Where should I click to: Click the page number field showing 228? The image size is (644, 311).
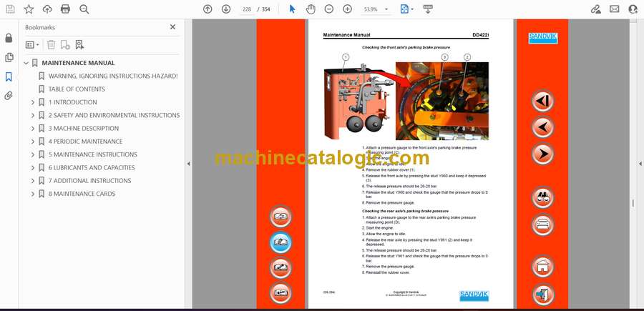click(247, 9)
